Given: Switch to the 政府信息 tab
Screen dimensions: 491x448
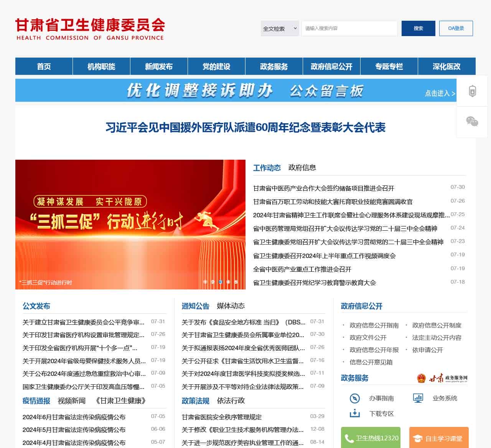Looking at the screenshot, I should pyautogui.click(x=303, y=168).
